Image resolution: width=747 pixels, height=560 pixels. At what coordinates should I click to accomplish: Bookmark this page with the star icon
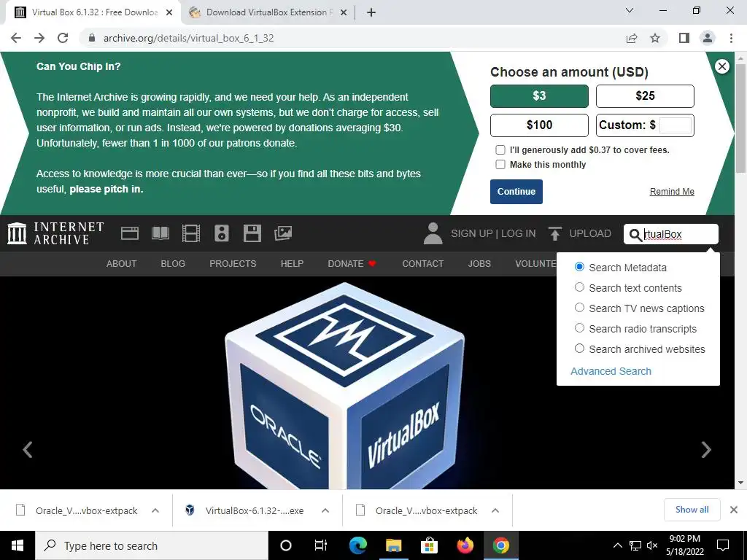(655, 38)
